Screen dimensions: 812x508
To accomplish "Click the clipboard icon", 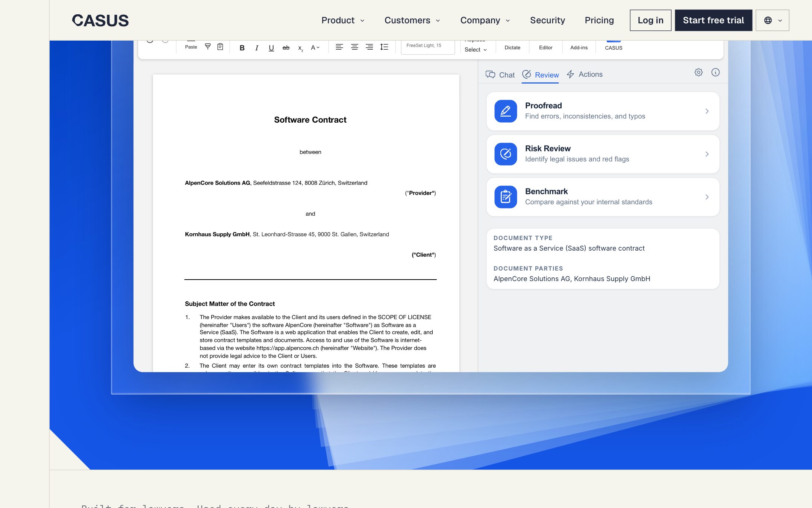I will tap(220, 47).
